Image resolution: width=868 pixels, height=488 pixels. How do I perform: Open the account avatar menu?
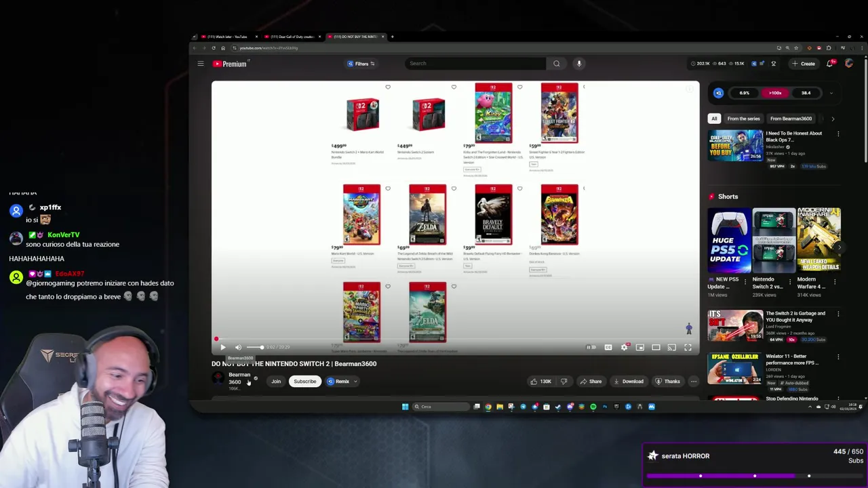click(x=849, y=64)
